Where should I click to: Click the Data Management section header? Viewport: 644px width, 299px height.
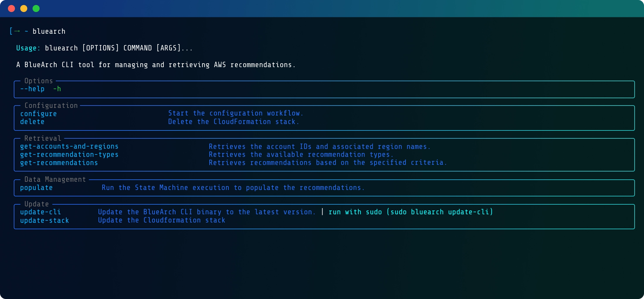55,179
